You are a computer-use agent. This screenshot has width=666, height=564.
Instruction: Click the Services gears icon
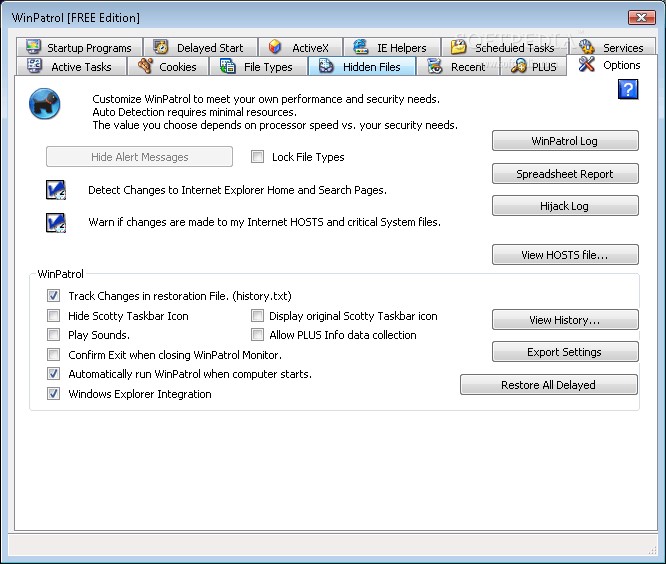[x=587, y=47]
